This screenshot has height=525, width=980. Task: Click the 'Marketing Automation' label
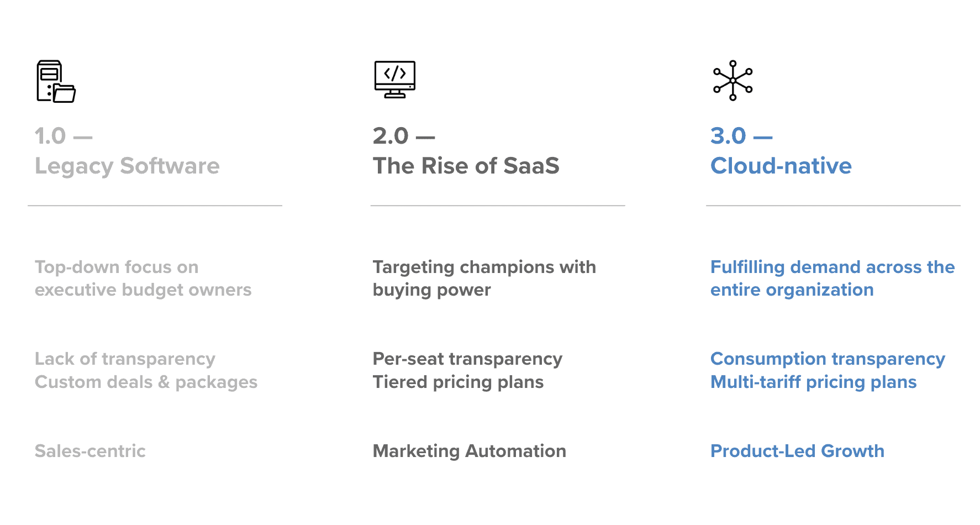(x=469, y=451)
